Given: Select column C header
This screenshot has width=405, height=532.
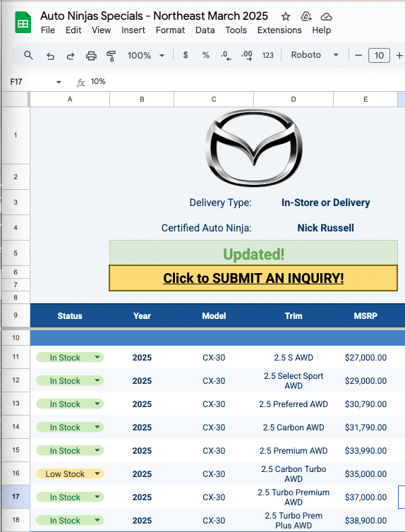Looking at the screenshot, I should click(x=214, y=99).
